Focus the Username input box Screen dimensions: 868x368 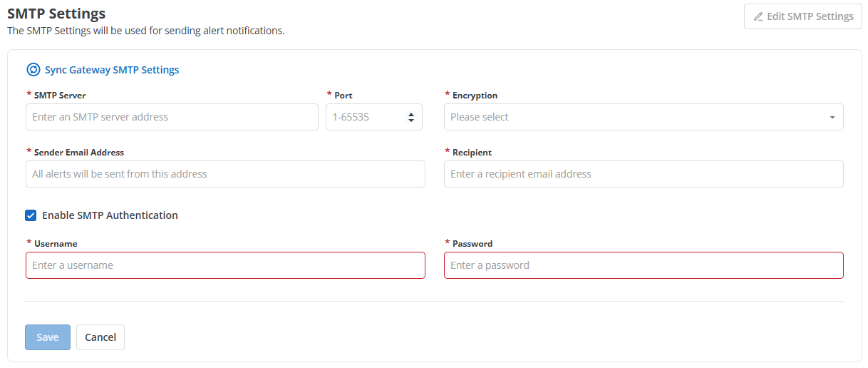click(225, 265)
